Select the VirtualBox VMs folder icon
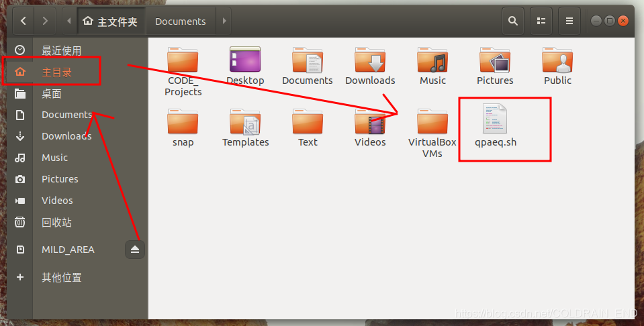The image size is (644, 326). tap(432, 121)
